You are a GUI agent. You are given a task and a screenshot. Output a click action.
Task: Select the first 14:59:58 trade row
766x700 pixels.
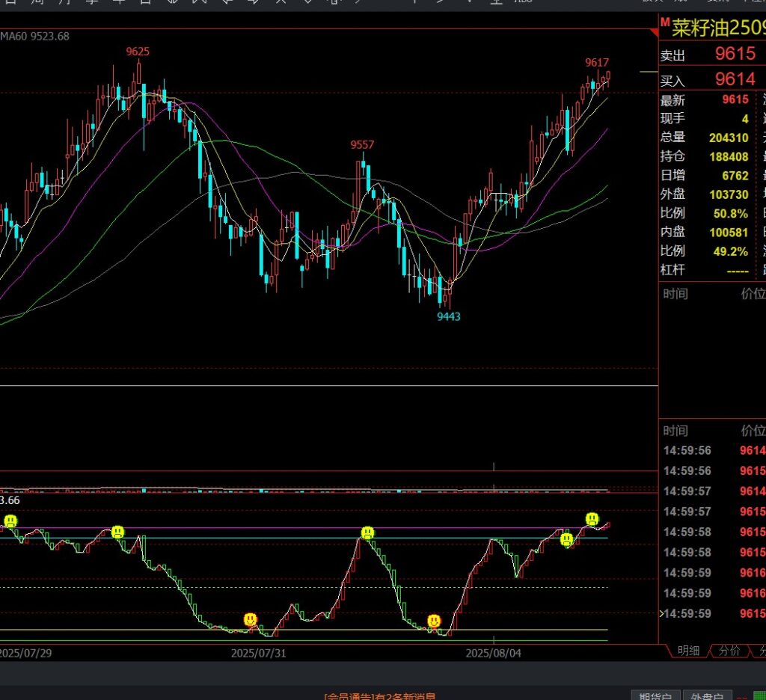(x=713, y=532)
